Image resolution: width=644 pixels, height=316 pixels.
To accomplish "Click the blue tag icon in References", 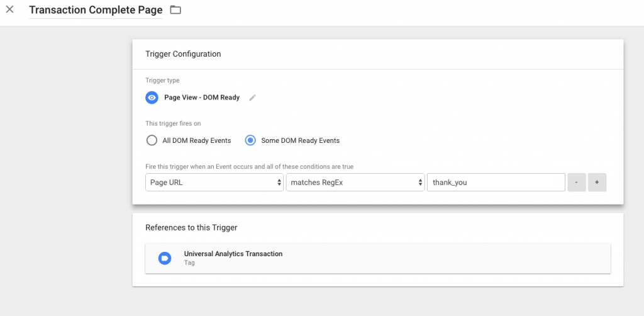I will [x=165, y=258].
